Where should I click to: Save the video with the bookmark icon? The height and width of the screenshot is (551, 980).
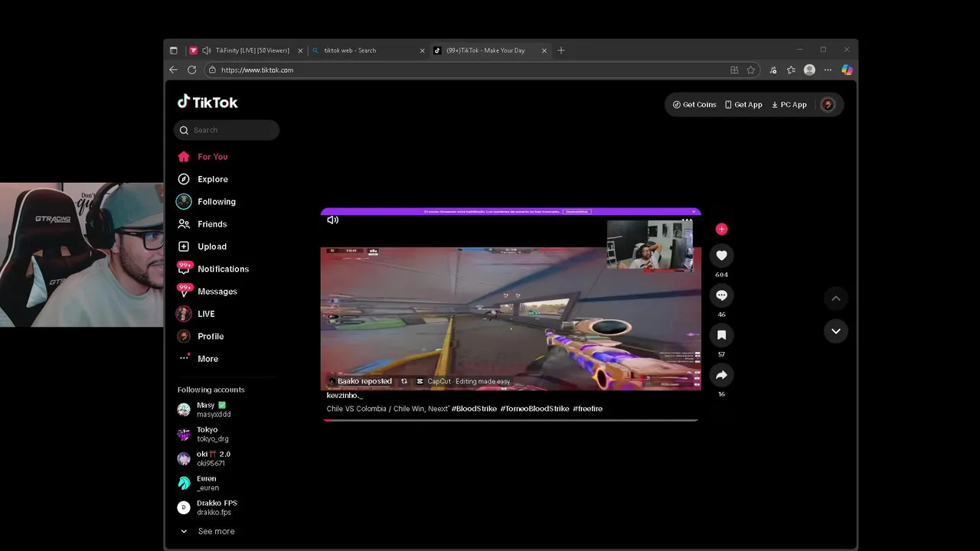pyautogui.click(x=721, y=335)
